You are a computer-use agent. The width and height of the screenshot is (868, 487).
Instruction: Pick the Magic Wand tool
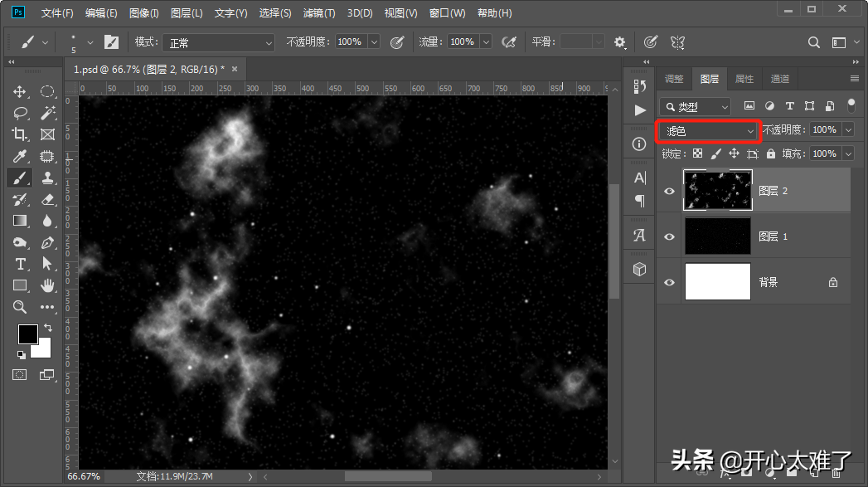(x=47, y=113)
